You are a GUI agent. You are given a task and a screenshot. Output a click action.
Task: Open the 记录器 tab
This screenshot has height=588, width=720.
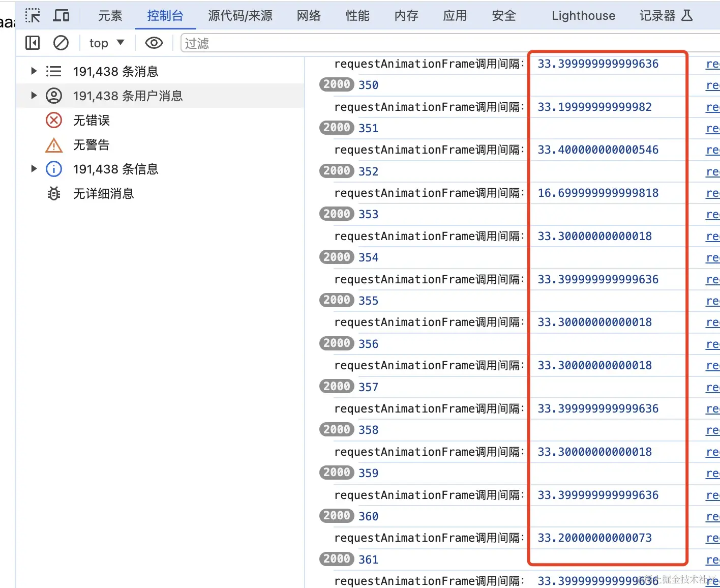666,16
